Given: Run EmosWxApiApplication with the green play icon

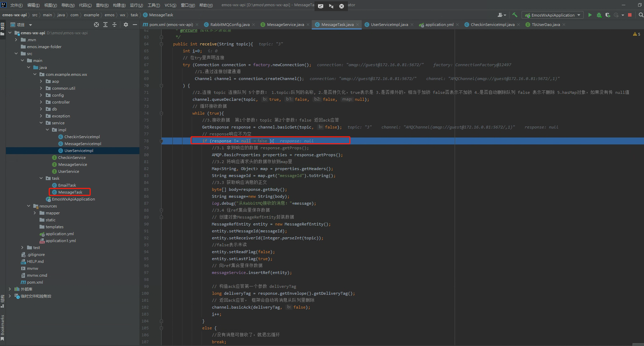Looking at the screenshot, I should [x=590, y=15].
